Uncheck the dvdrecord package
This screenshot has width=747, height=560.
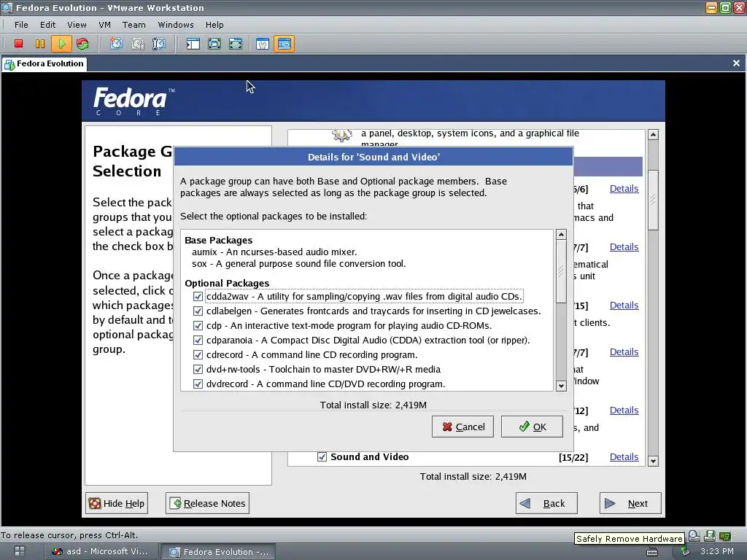click(x=198, y=384)
